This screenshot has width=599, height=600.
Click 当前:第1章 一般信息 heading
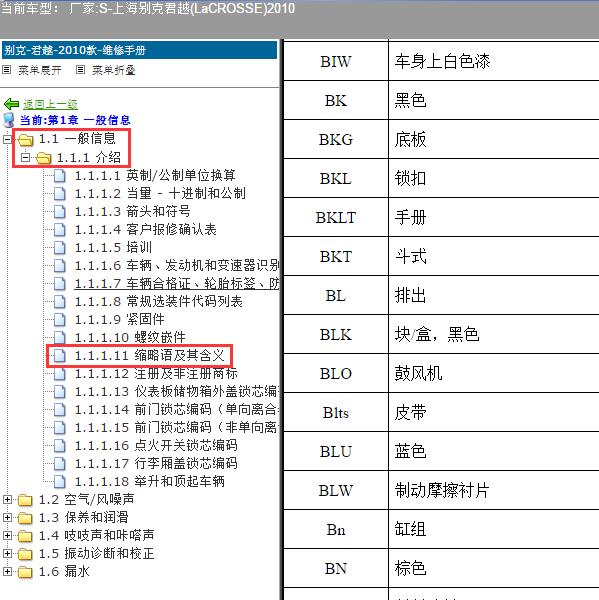point(75,120)
